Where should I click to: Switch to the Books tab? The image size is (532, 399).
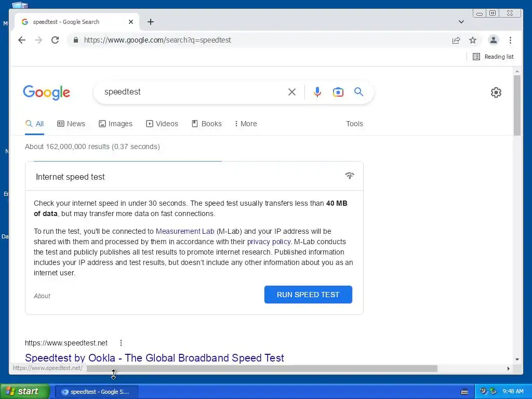tap(207, 124)
